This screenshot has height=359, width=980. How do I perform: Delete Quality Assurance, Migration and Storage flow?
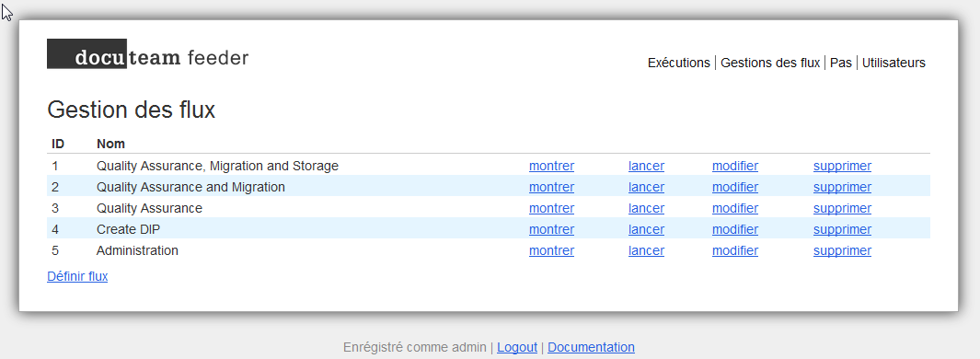click(842, 166)
